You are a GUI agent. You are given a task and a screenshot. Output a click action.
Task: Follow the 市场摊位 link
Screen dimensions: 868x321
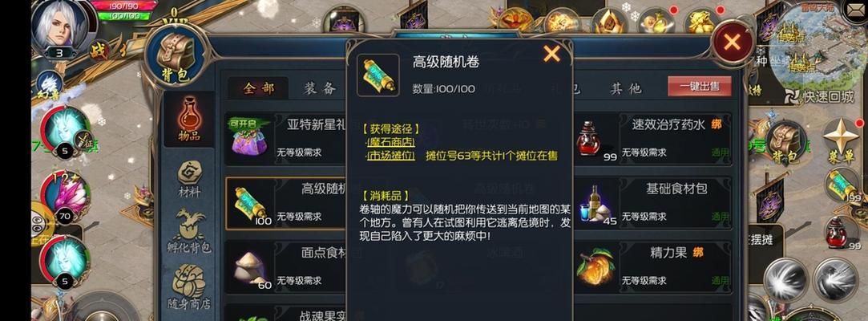point(391,156)
